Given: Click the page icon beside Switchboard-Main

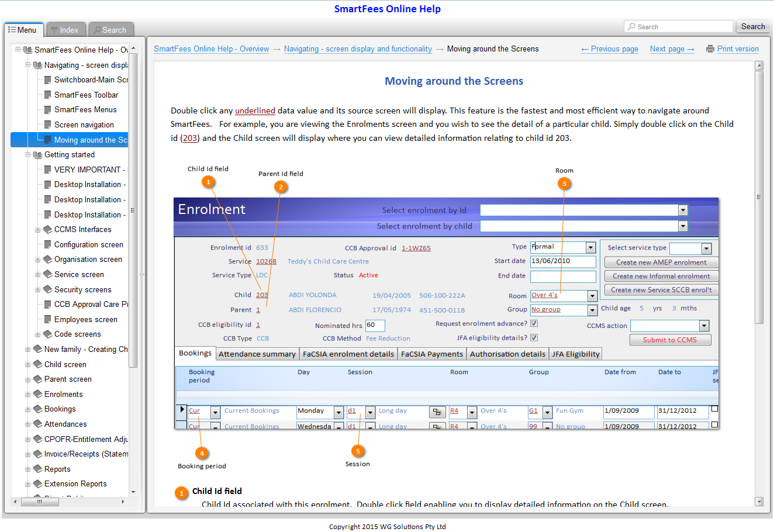Looking at the screenshot, I should pyautogui.click(x=47, y=80).
